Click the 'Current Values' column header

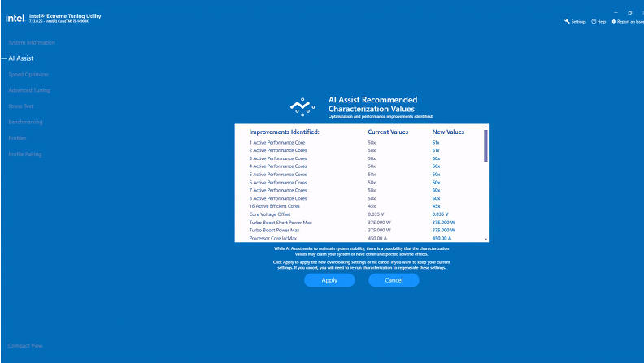point(388,132)
